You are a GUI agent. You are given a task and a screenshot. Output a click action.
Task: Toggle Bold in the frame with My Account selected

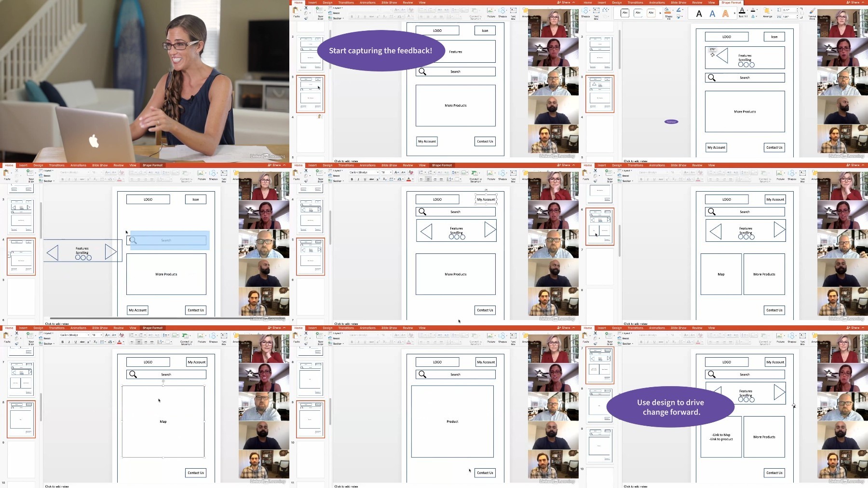352,179
